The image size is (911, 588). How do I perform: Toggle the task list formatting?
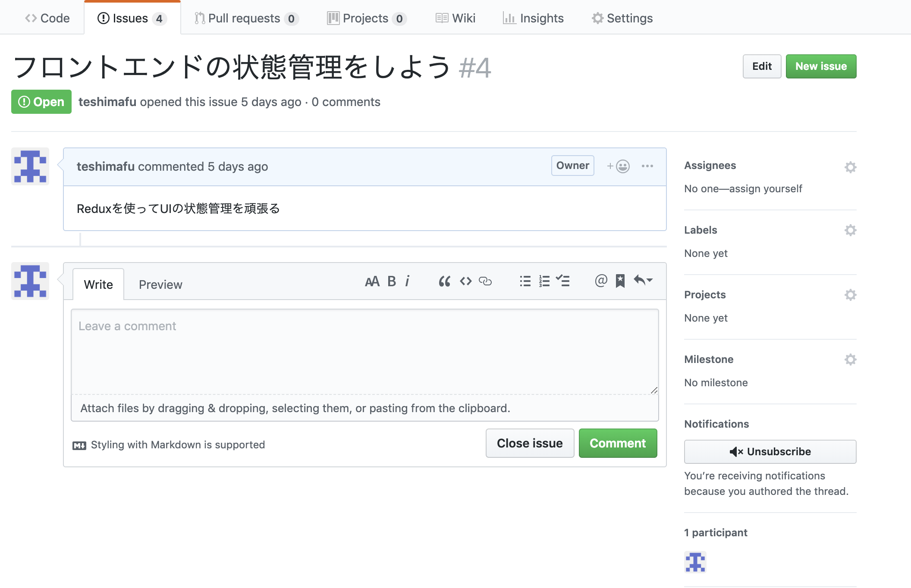(x=563, y=281)
